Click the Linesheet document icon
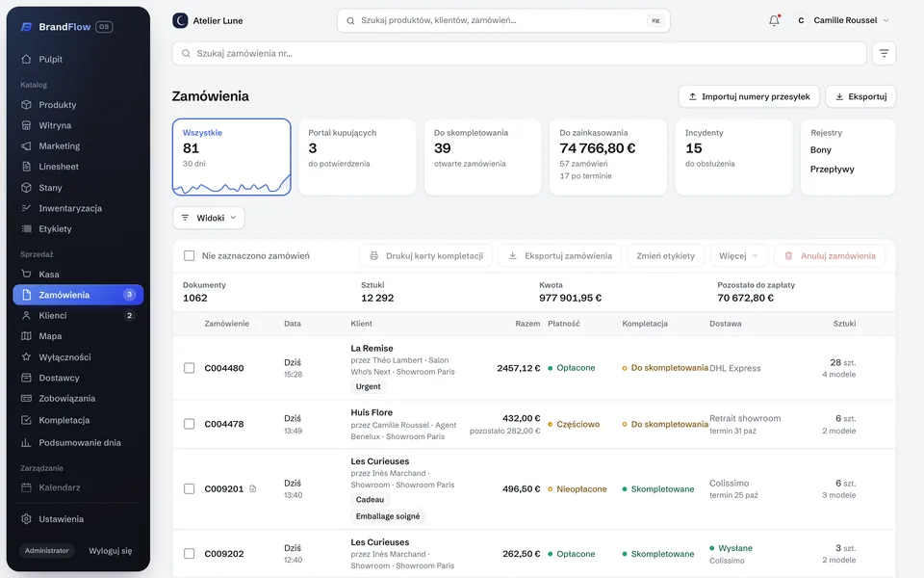This screenshot has width=924, height=578. point(26,167)
